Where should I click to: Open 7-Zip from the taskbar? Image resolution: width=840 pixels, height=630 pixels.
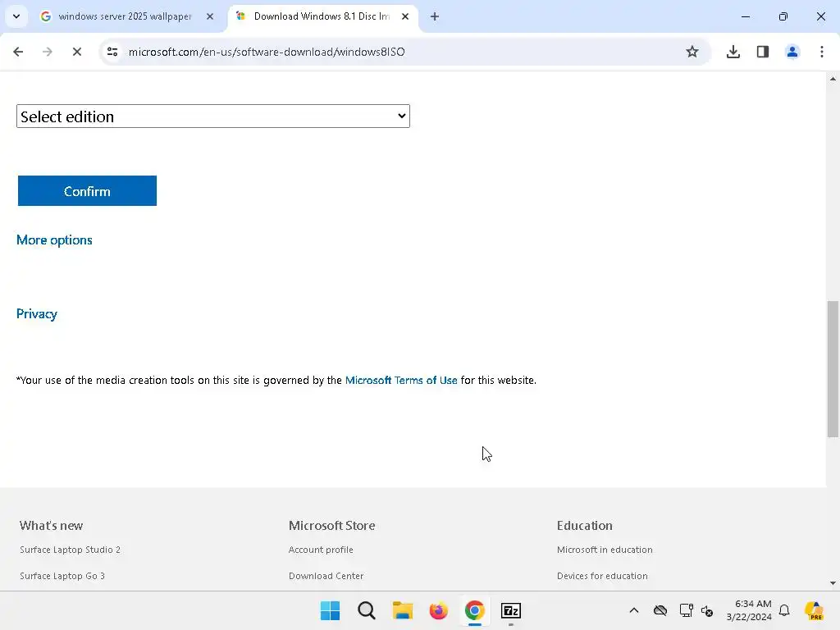tap(511, 610)
